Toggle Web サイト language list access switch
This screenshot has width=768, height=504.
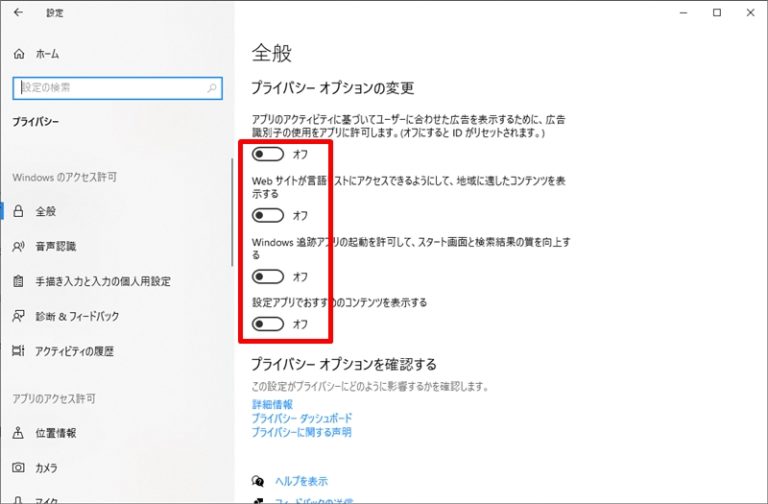[267, 216]
